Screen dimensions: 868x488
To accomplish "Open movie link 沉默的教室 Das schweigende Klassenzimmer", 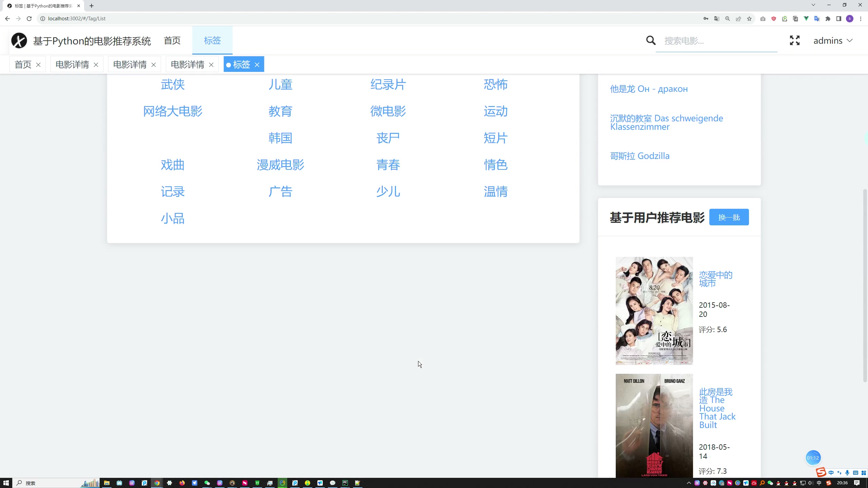I will [x=667, y=122].
